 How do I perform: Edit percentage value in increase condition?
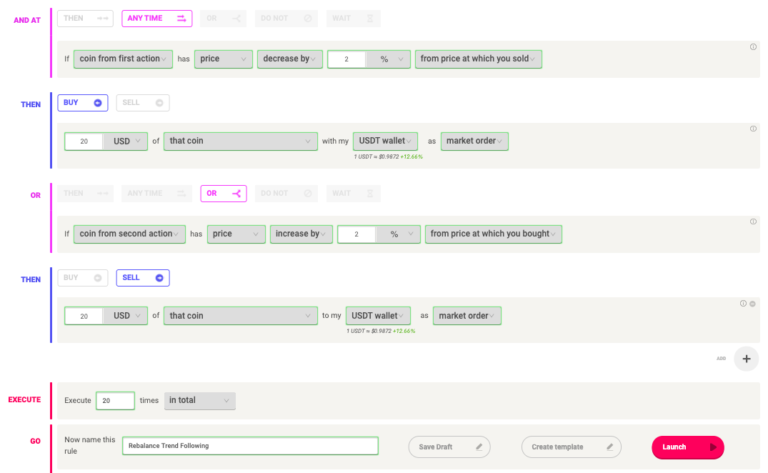pyautogui.click(x=356, y=235)
